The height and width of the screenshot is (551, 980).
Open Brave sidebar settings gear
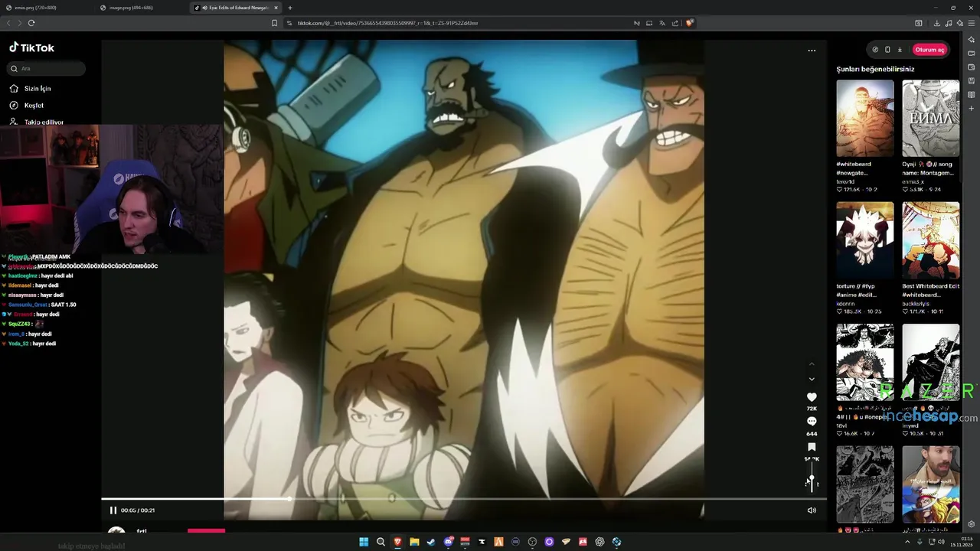972,524
